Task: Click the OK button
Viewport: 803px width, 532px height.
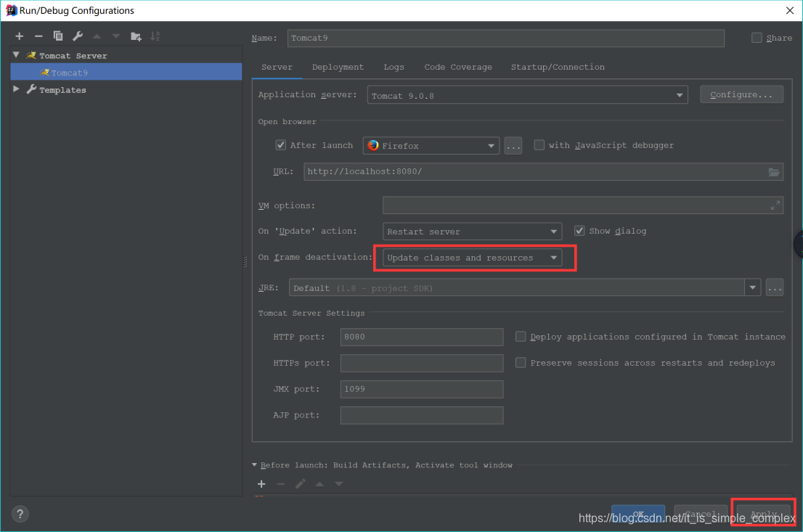Action: tap(638, 514)
